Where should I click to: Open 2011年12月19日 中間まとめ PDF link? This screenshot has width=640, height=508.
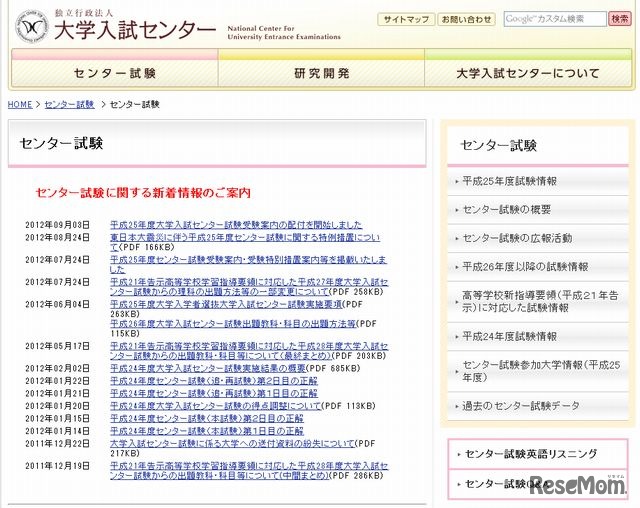[x=249, y=470]
